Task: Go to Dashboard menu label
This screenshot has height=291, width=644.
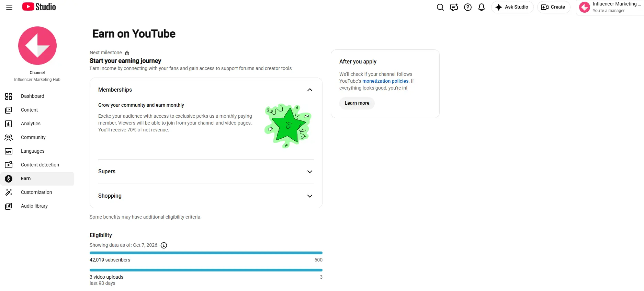Action: 33,96
